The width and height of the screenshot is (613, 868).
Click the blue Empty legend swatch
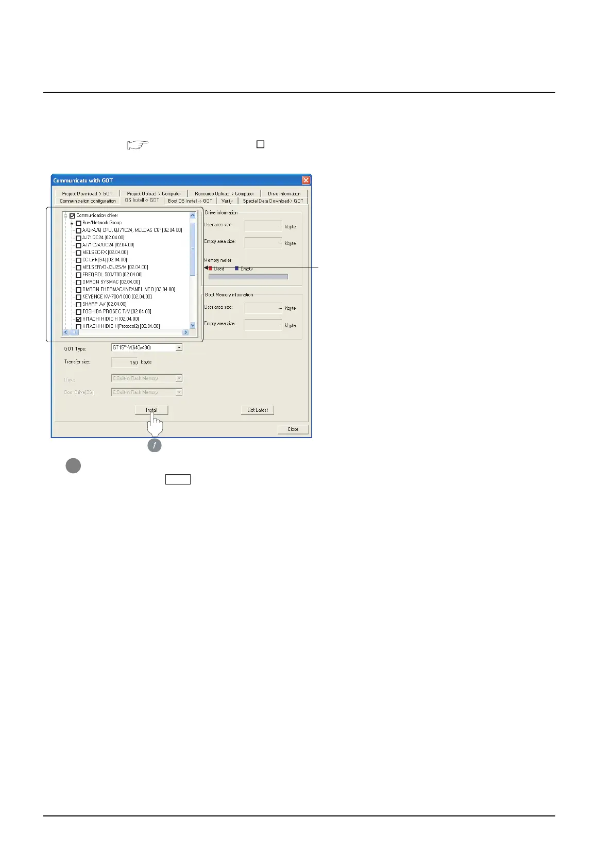(237, 269)
